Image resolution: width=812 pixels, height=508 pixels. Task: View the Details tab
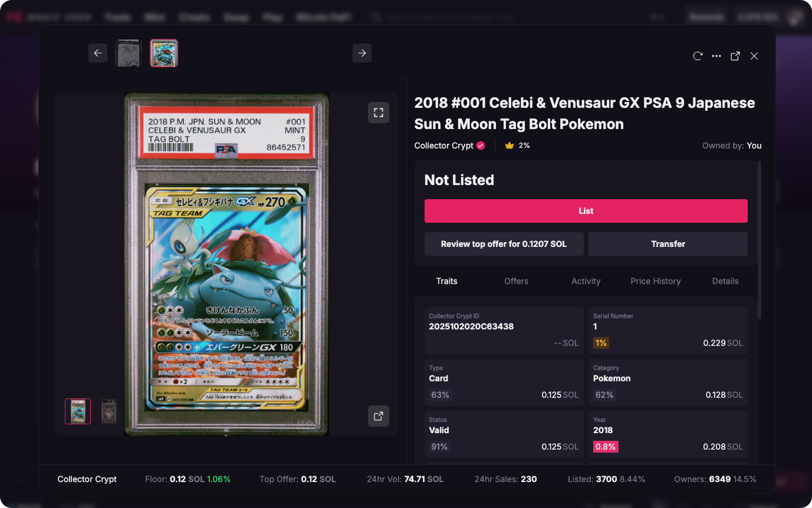point(725,281)
